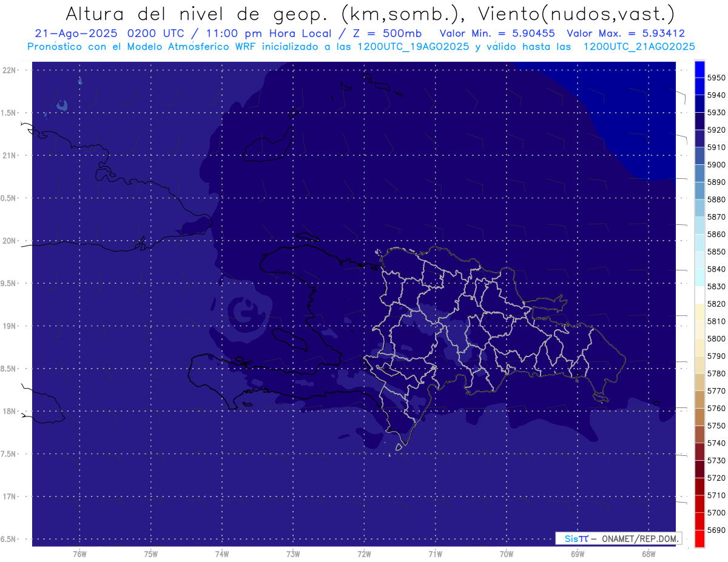Click the 'Valor Max. = 5.93412' readout
The height and width of the screenshot is (562, 728).
[625, 33]
